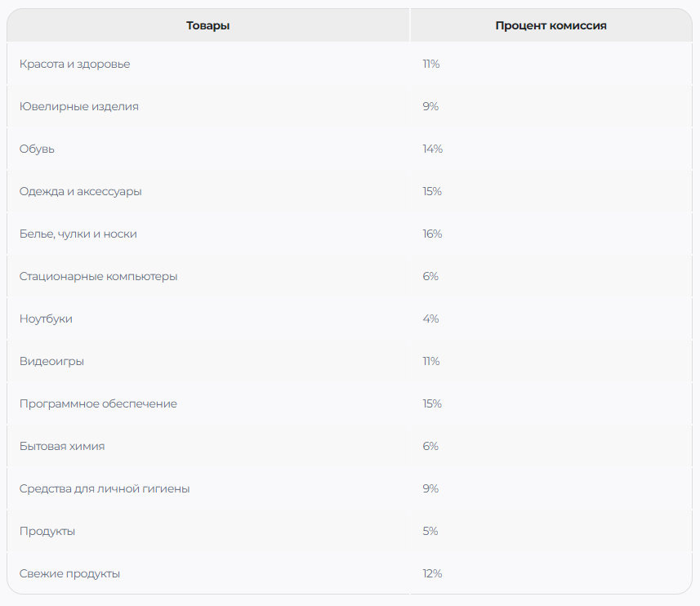
Task: Select "Средства для личной гигиены" cell
Action: [105, 489]
